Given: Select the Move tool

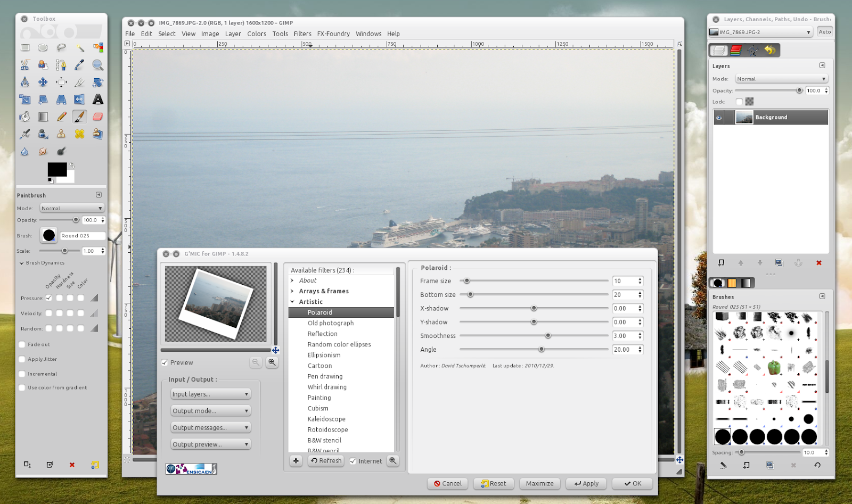Looking at the screenshot, I should click(x=43, y=82).
